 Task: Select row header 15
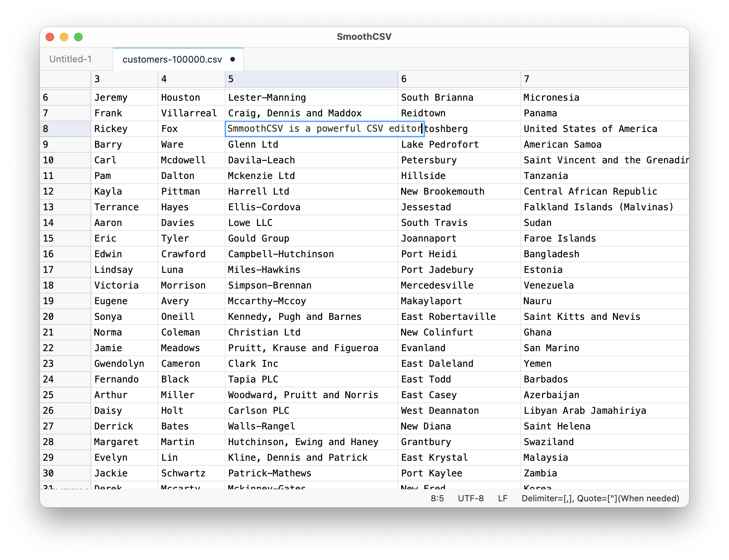click(x=65, y=238)
